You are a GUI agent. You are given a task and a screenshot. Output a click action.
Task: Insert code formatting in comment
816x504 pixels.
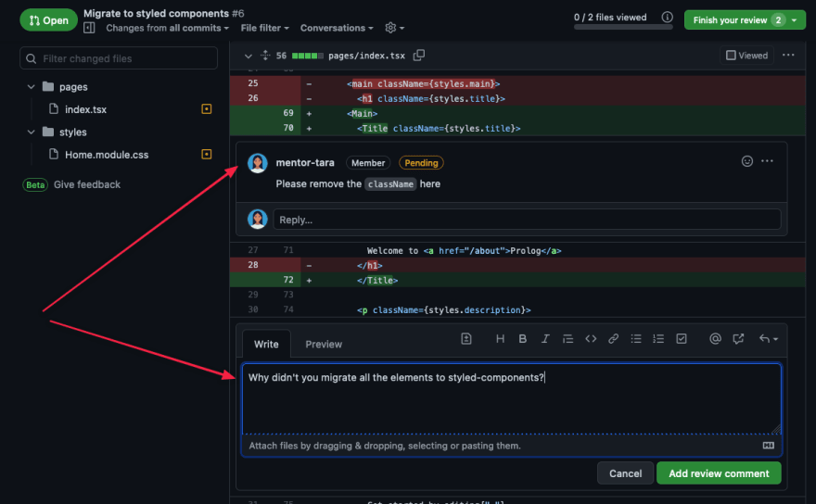point(591,338)
